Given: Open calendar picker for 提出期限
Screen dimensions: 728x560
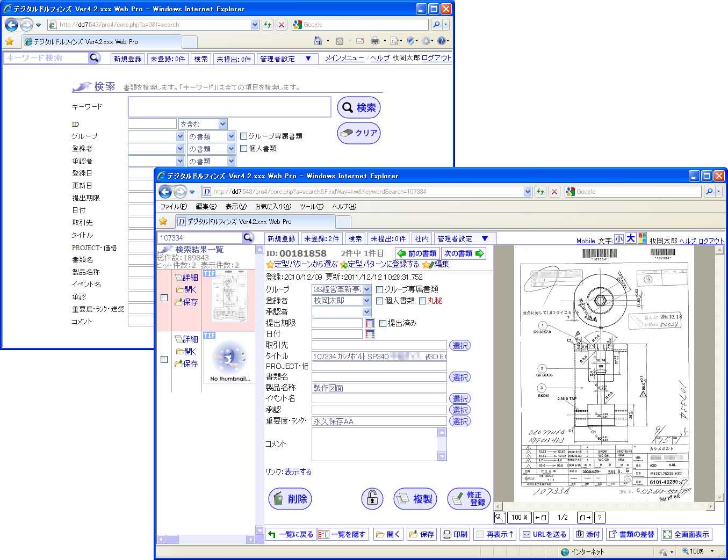Looking at the screenshot, I should [370, 323].
